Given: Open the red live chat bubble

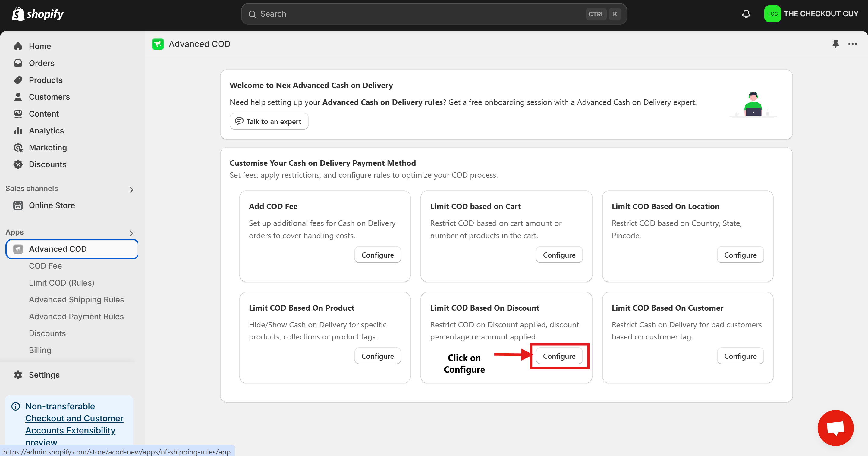Looking at the screenshot, I should click(836, 428).
